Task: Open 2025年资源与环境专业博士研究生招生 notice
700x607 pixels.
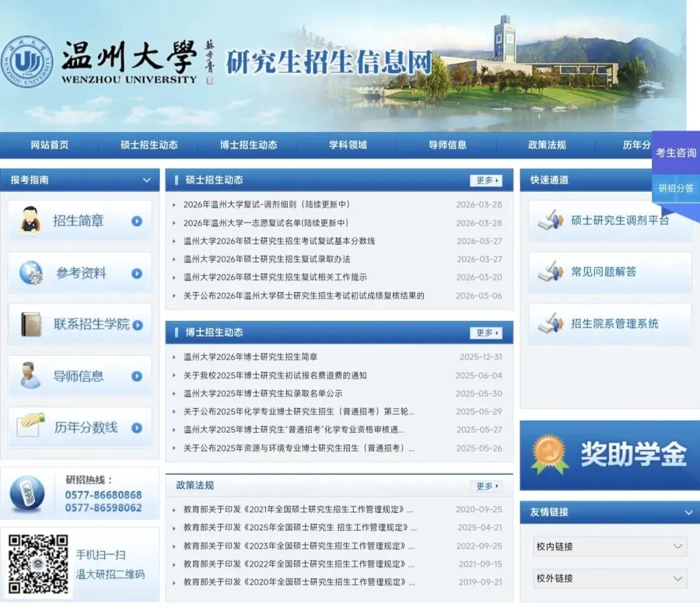Action: point(299,448)
